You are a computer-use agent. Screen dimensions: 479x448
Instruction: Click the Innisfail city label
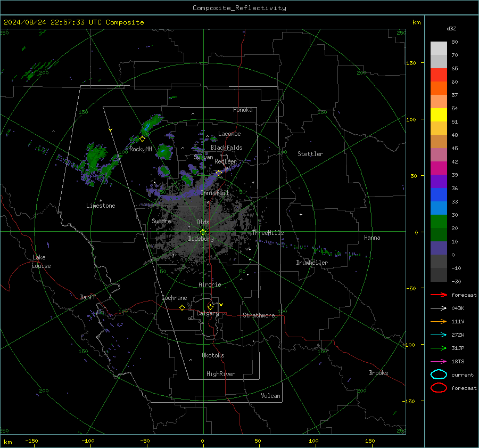(215, 193)
